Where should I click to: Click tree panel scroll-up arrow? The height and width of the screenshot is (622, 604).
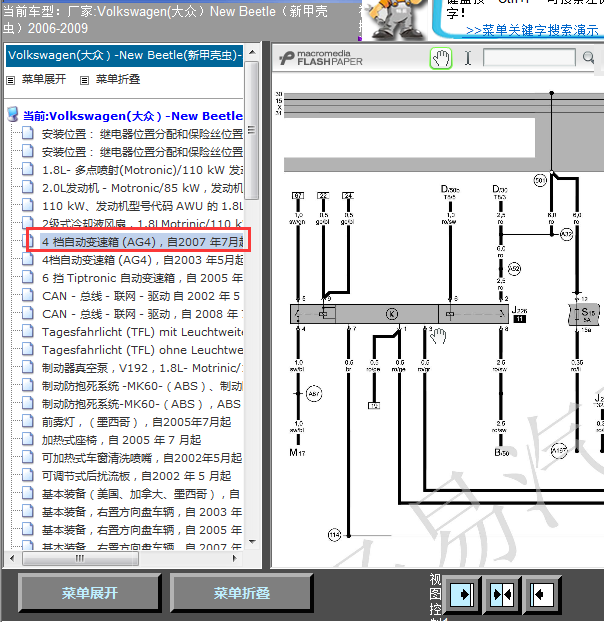coord(252,52)
